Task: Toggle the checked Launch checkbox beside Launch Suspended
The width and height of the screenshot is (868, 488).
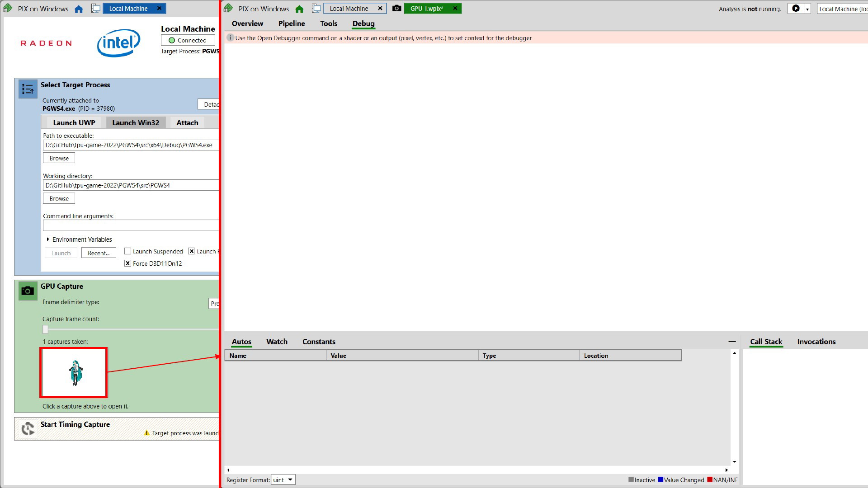Action: coord(191,251)
